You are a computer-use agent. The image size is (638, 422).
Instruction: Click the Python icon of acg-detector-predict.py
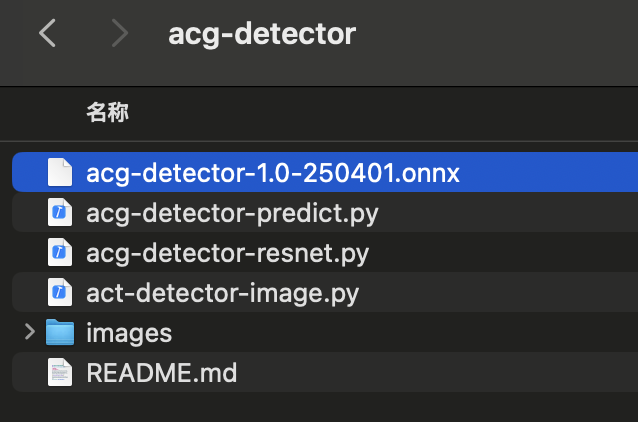60,212
